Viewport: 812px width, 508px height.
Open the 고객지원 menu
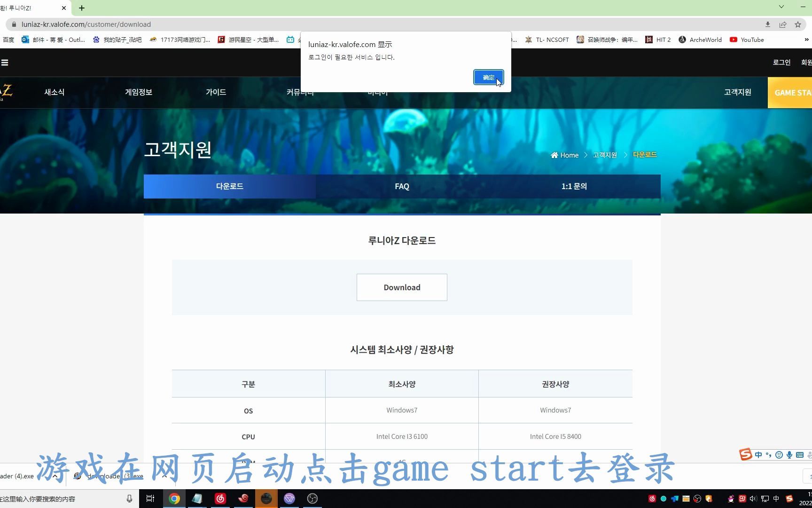pyautogui.click(x=737, y=92)
